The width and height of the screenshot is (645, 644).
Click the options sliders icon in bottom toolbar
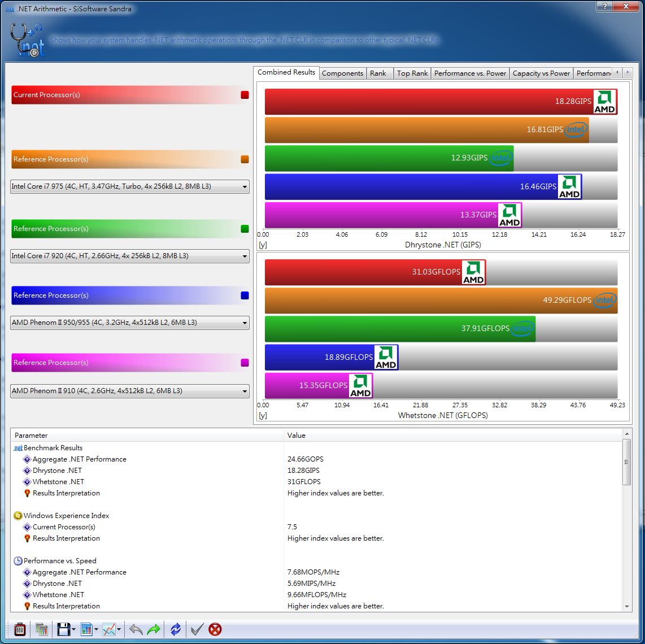pos(20,629)
